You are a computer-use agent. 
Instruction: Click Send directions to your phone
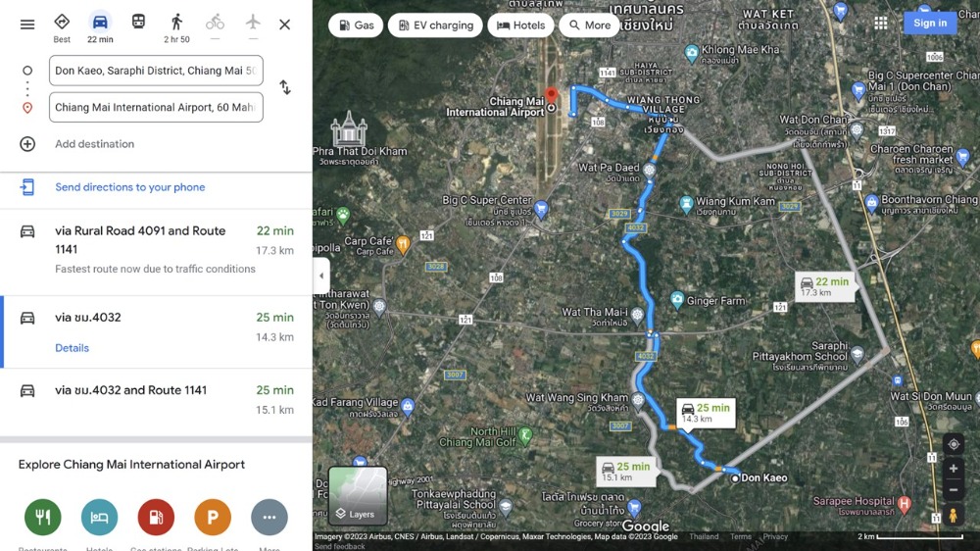(130, 187)
